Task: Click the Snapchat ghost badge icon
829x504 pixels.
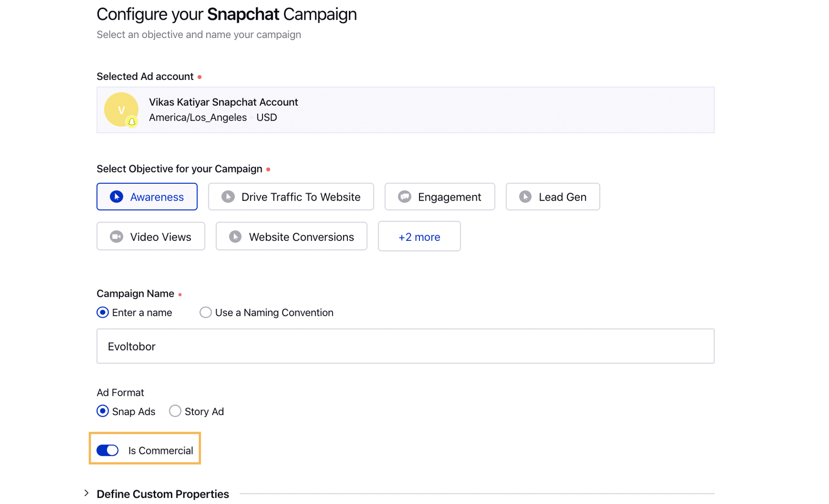Action: (131, 122)
